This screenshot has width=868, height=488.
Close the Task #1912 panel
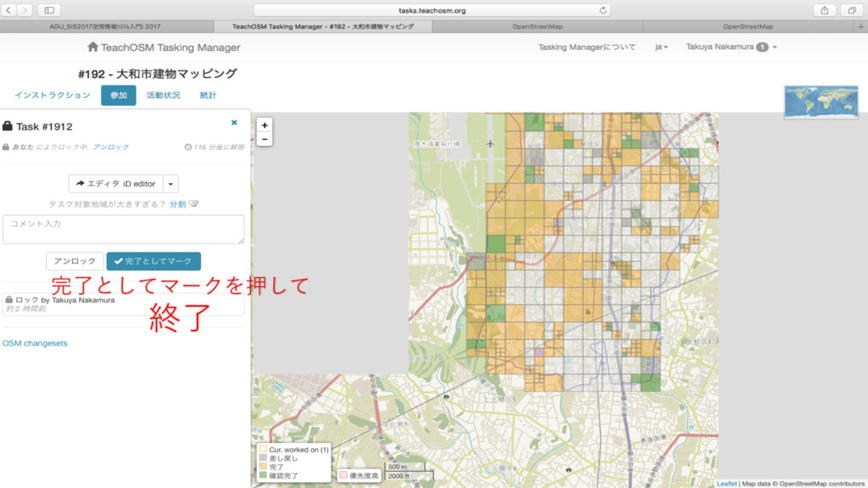[x=234, y=123]
